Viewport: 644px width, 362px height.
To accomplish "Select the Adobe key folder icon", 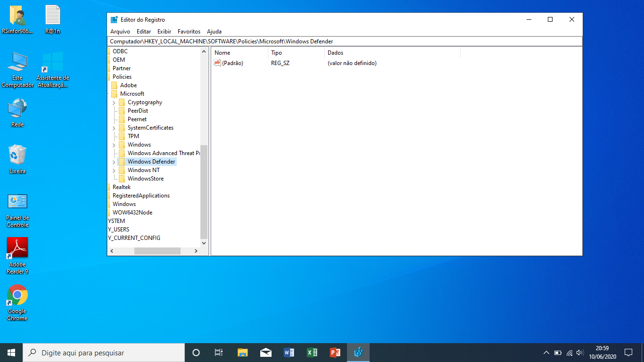I will [114, 85].
